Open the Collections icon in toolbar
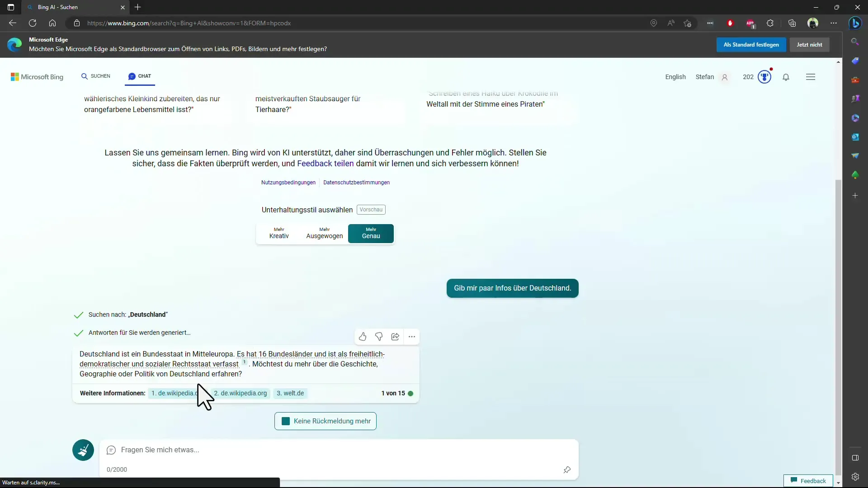868x488 pixels. click(792, 23)
